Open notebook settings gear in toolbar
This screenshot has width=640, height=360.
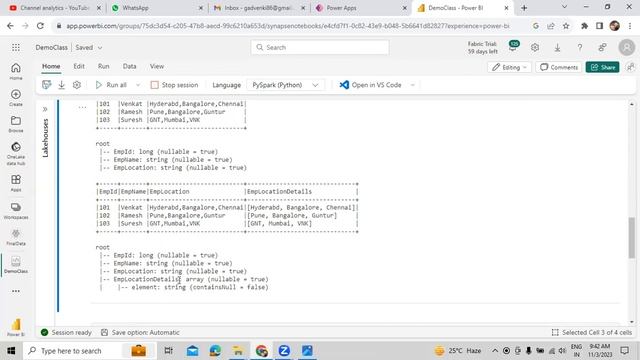(x=77, y=85)
